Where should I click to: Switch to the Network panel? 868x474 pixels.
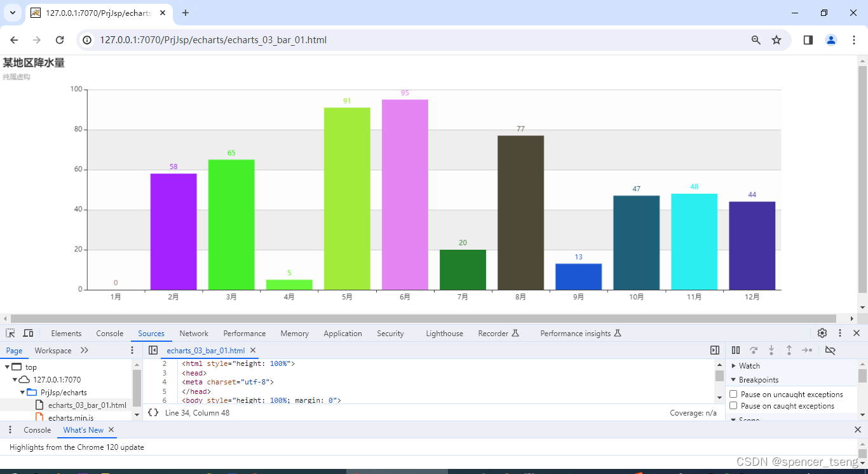pyautogui.click(x=194, y=333)
